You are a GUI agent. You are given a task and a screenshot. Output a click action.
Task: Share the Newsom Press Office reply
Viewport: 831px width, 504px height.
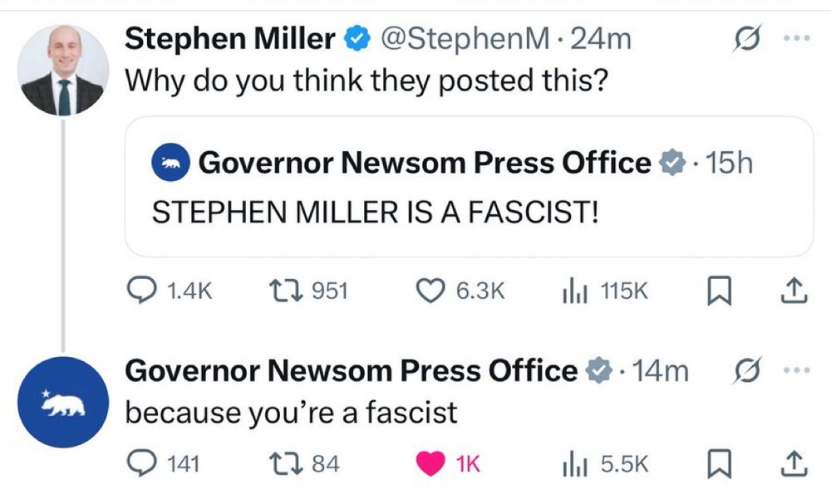[794, 463]
